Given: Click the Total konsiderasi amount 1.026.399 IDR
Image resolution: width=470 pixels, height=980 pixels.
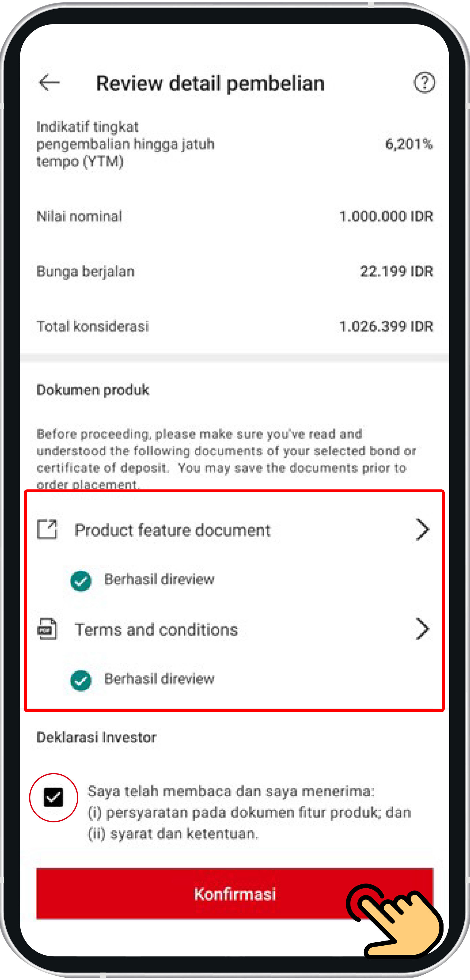Looking at the screenshot, I should tap(386, 326).
